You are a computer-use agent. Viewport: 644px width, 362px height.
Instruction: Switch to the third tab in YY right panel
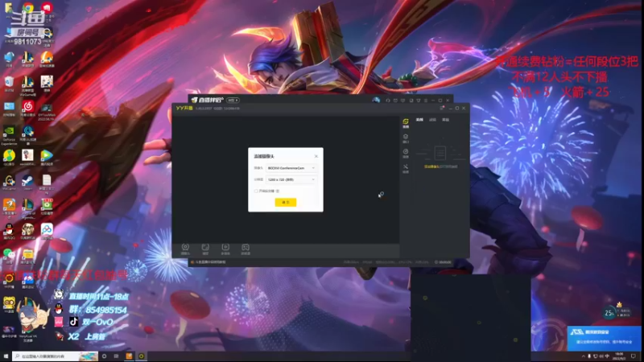pos(446,120)
